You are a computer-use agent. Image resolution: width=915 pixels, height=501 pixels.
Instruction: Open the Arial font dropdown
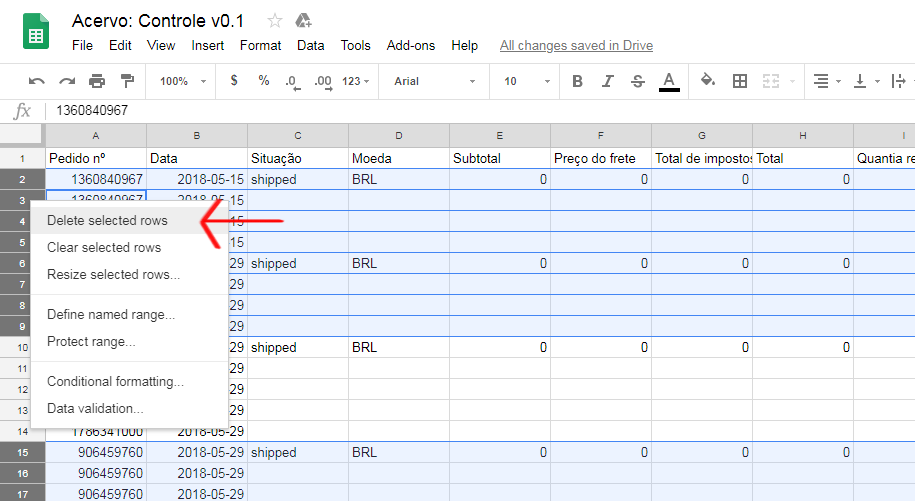[x=434, y=81]
